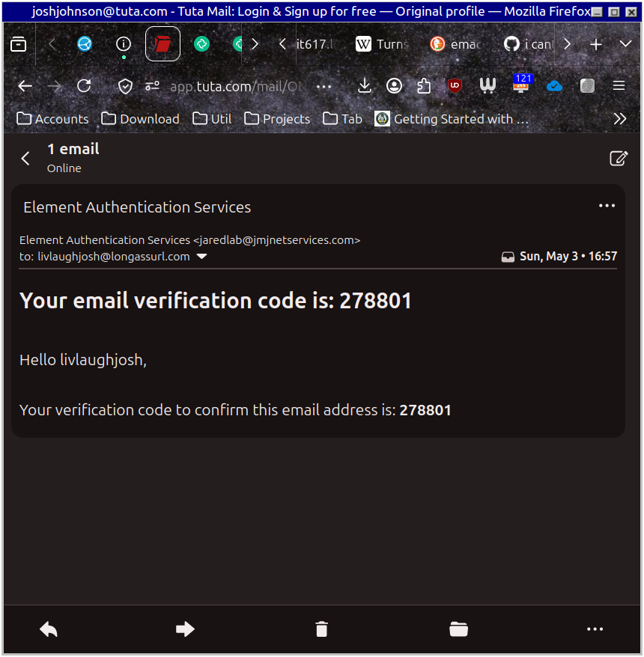Click the Online status label
This screenshot has height=657, width=644.
tap(64, 168)
